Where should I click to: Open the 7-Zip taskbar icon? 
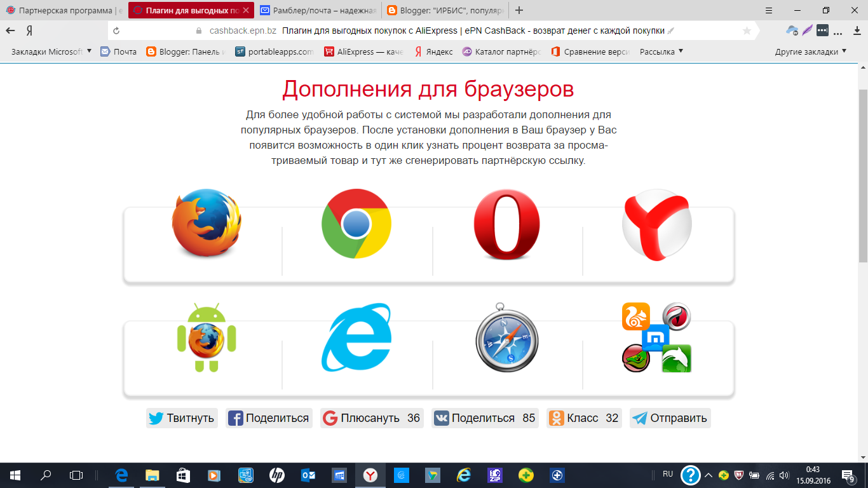495,475
